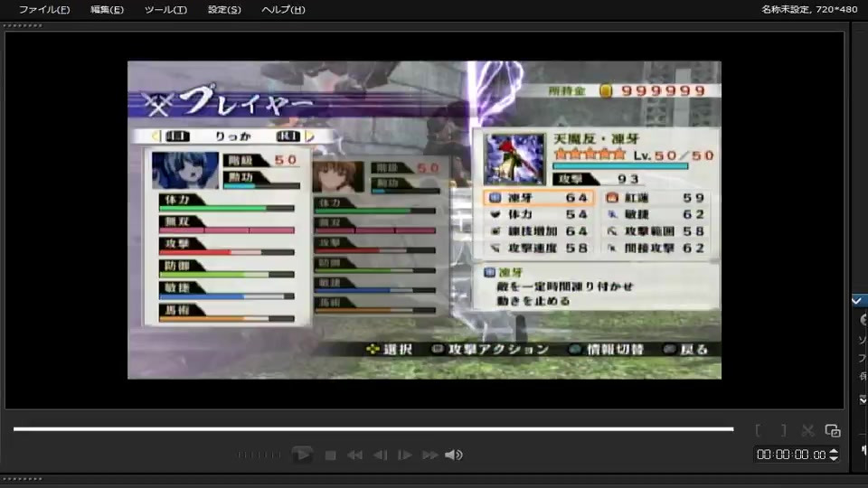Click the checkmark icon on right edge

click(857, 300)
